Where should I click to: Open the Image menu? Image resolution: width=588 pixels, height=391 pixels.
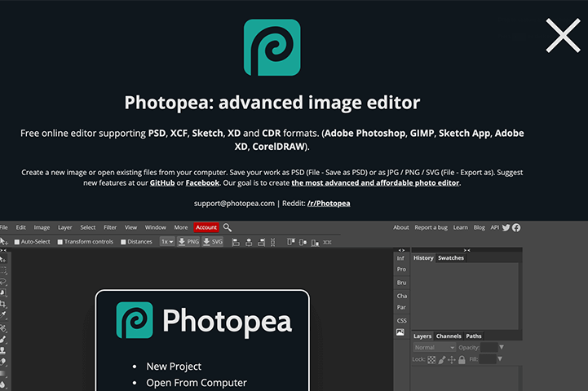(x=42, y=227)
